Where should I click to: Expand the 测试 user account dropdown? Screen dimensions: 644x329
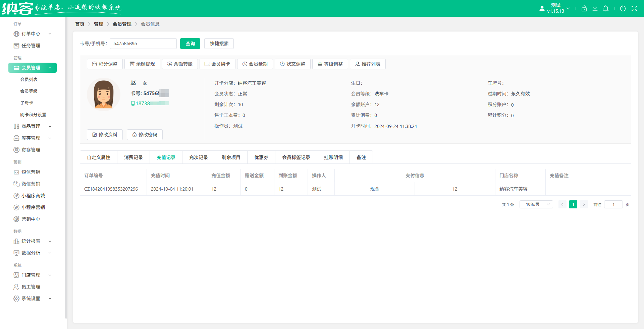[x=568, y=8]
